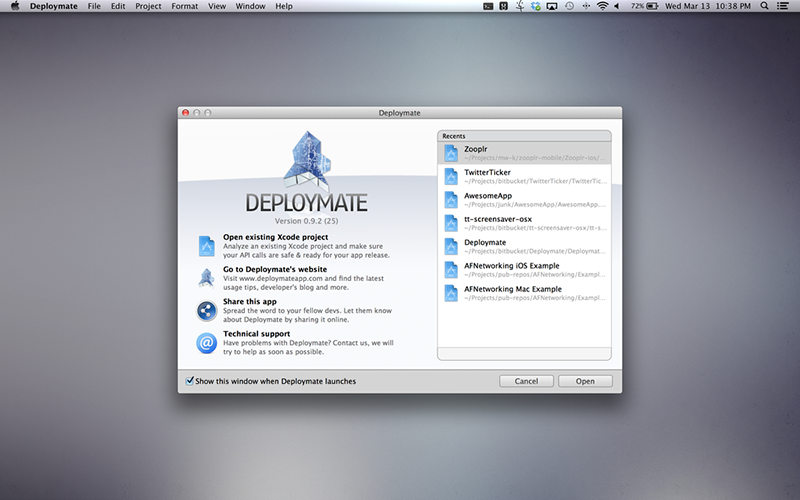Click the Time Machine menu bar icon
The width and height of the screenshot is (800, 500).
coord(569,6)
